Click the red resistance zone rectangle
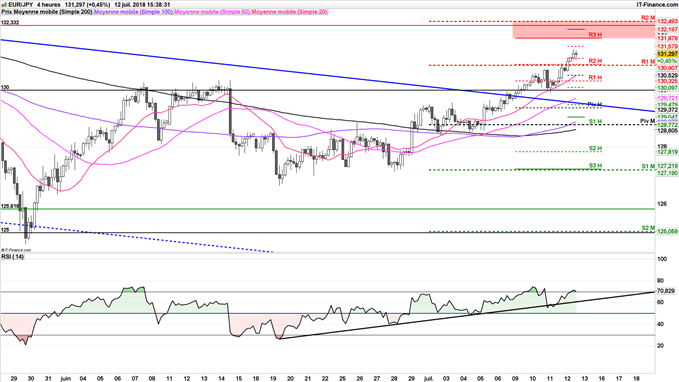The height and width of the screenshot is (382, 679). (x=584, y=29)
